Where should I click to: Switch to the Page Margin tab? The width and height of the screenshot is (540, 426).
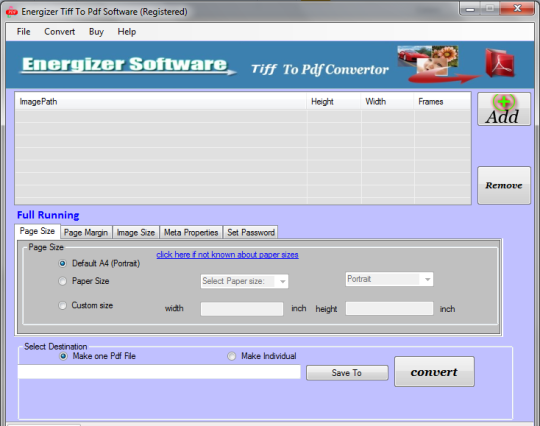click(x=86, y=232)
